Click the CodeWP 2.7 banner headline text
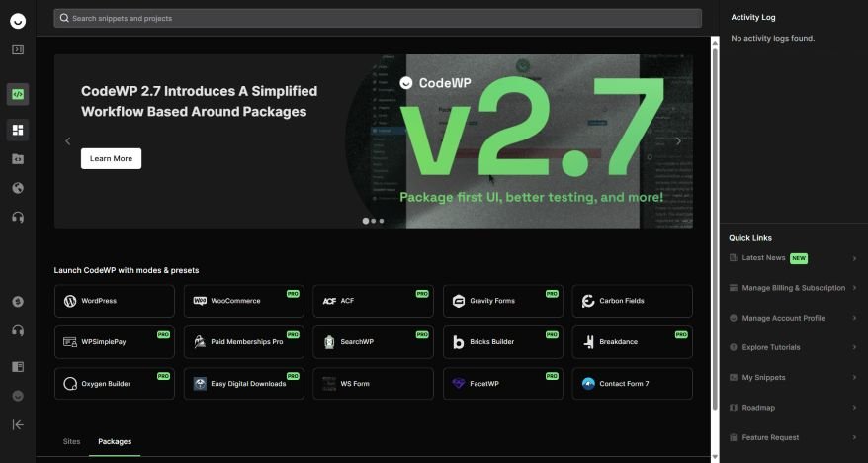The height and width of the screenshot is (463, 868). pyautogui.click(x=200, y=101)
